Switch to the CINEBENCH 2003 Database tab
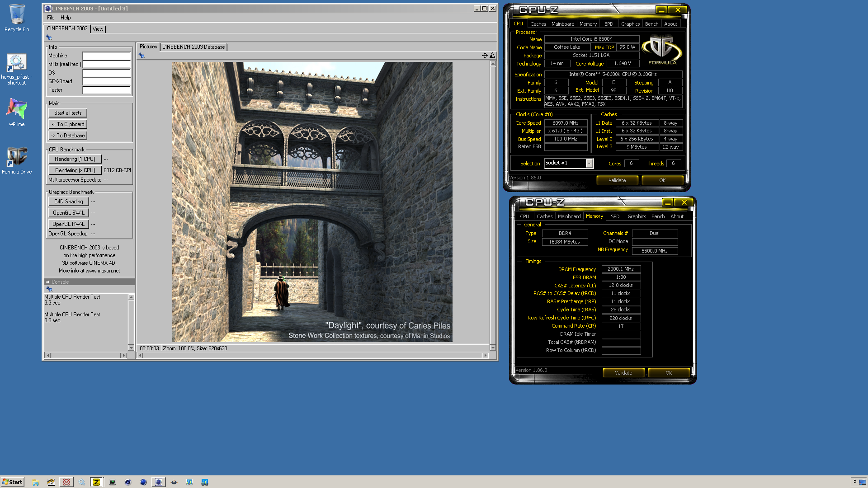The image size is (868, 488). pyautogui.click(x=193, y=47)
